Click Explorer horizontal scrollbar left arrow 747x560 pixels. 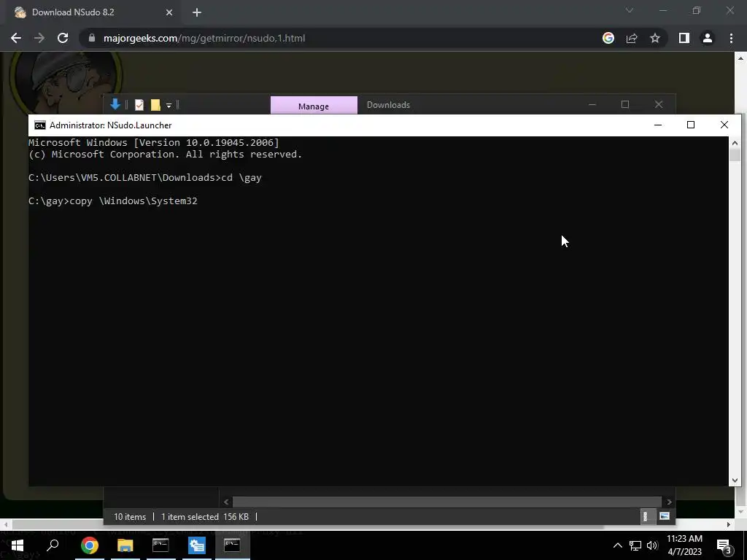(226, 502)
